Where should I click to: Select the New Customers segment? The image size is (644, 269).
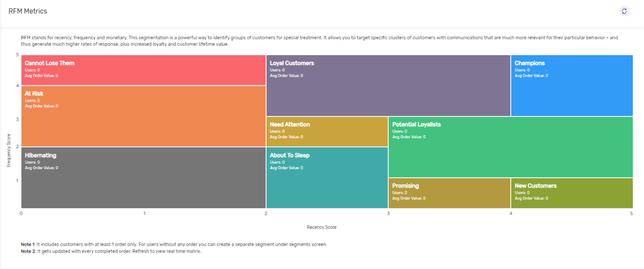tap(572, 193)
